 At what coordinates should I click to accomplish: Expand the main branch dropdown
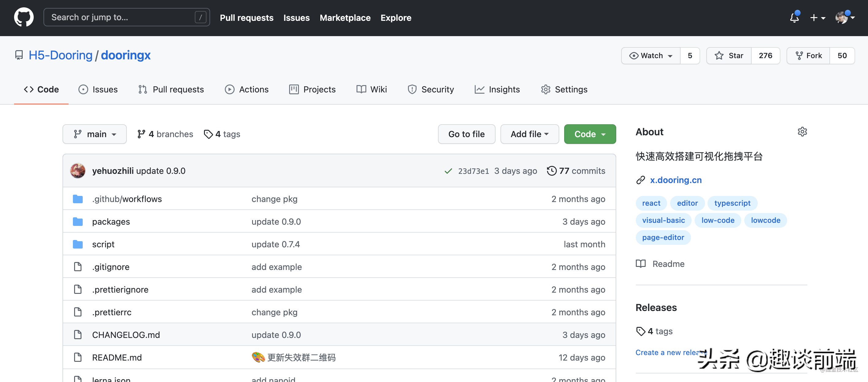(x=95, y=134)
